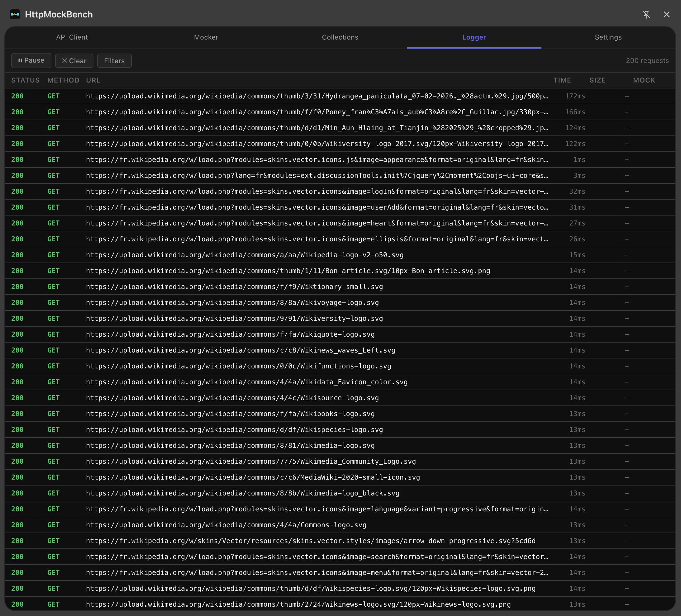The height and width of the screenshot is (616, 681).
Task: Select the Wikiversity-logo.svg request
Action: pos(340,319)
